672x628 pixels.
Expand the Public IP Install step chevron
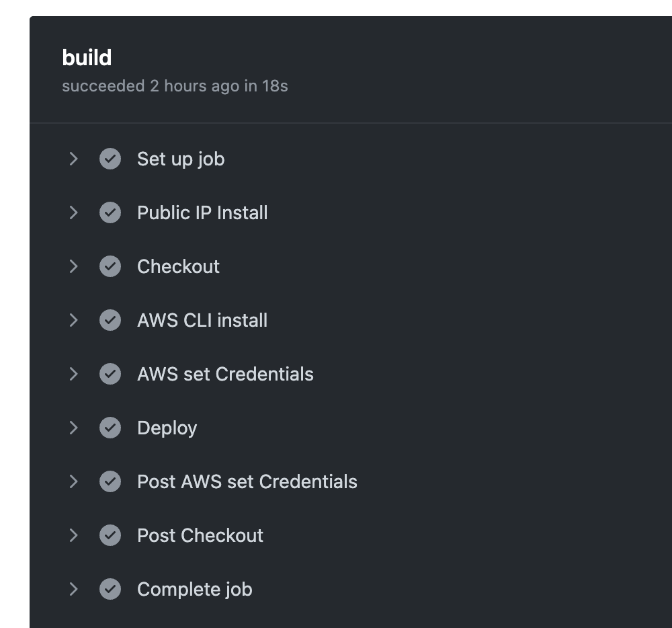[x=74, y=212]
